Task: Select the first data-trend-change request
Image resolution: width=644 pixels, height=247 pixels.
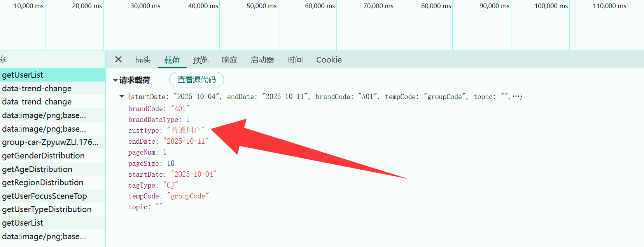Action: click(x=37, y=89)
